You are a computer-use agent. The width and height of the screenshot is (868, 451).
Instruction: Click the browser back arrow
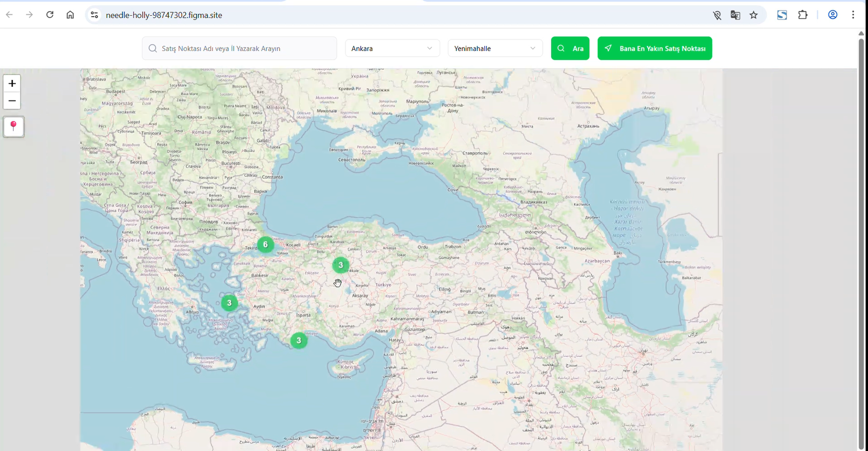point(10,15)
